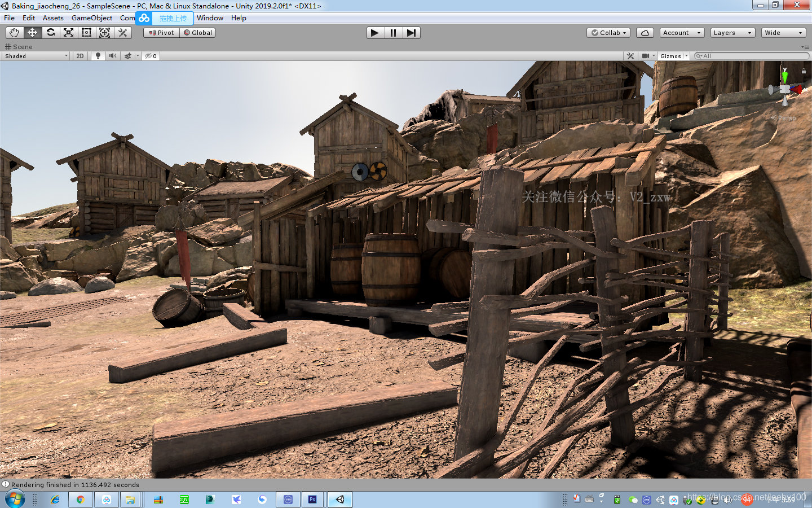Expand the scene effects dropdown arrow
812x508 pixels.
(138, 56)
